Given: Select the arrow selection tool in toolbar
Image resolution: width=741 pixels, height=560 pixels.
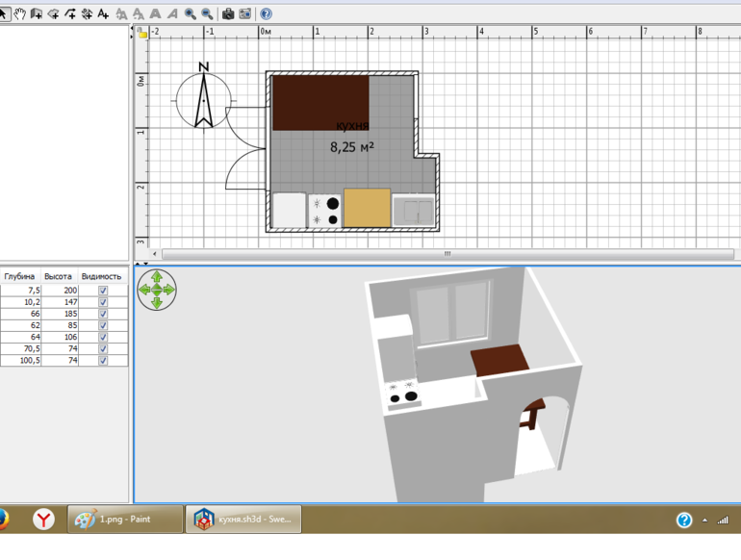Looking at the screenshot, I should click(x=5, y=13).
